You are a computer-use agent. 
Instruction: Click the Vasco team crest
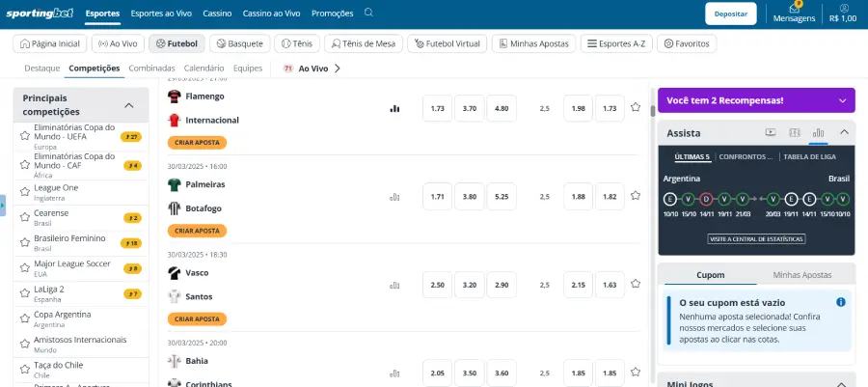[x=175, y=272]
